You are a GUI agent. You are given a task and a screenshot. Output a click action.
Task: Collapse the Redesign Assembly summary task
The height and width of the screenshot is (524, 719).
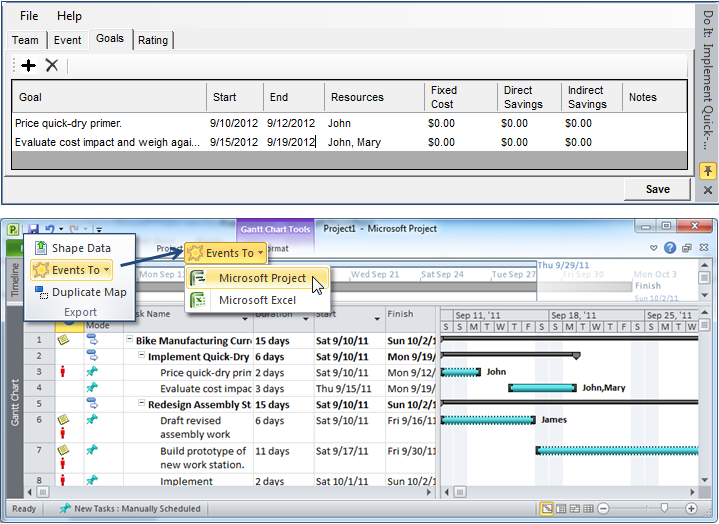(141, 403)
